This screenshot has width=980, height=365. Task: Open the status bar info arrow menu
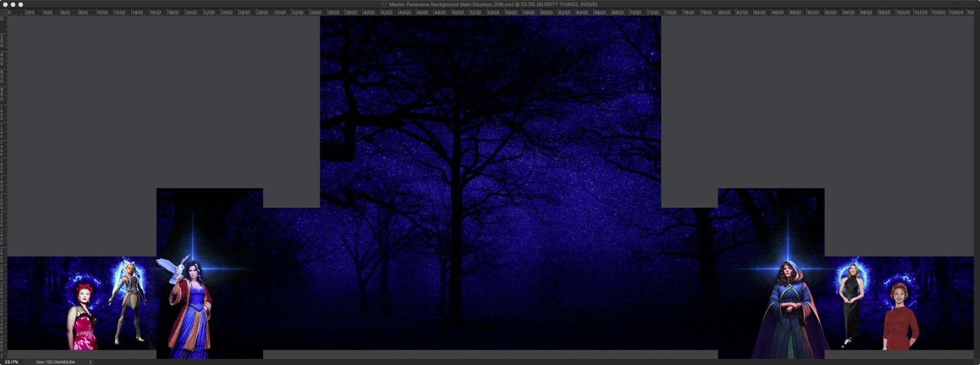coord(90,362)
